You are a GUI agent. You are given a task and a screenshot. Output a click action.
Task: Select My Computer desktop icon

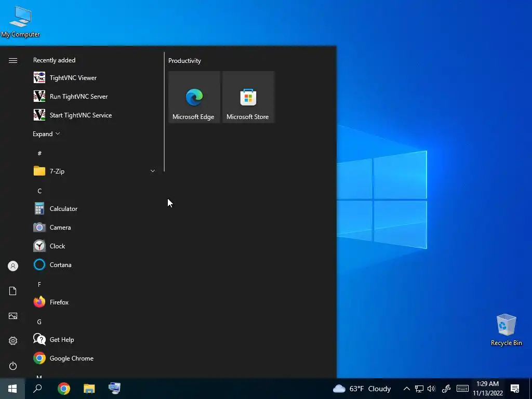20,21
